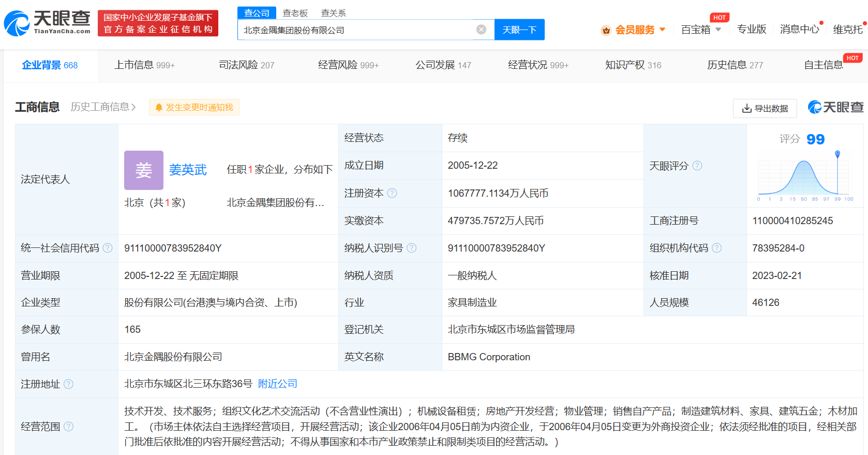Expand the 会员服务 dropdown arrow
Image resolution: width=868 pixels, height=455 pixels.
[663, 30]
